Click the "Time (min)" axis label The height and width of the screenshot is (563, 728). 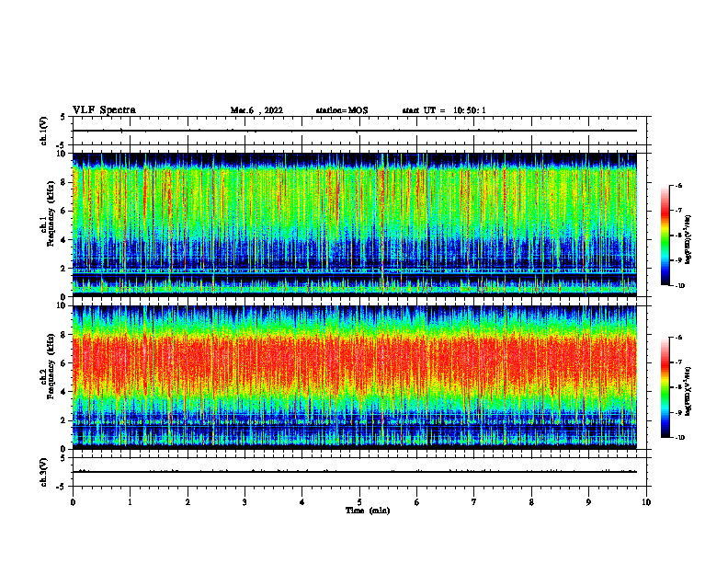click(x=368, y=511)
